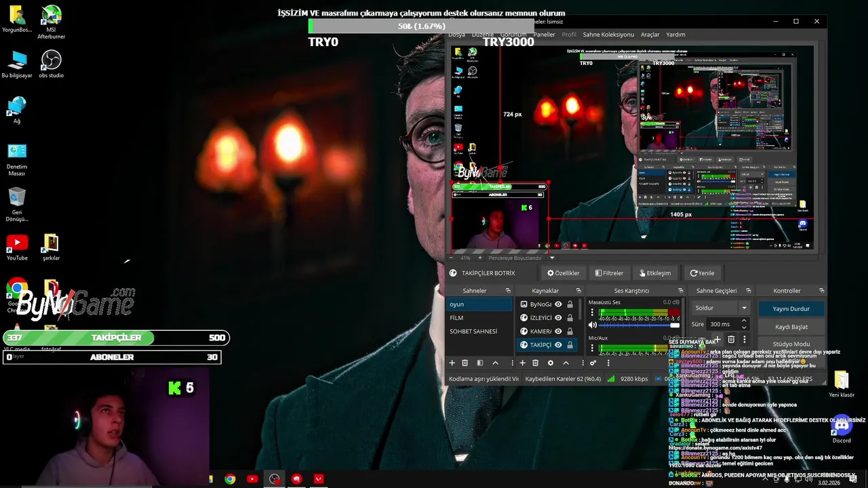Mute Masaüstü Ses speaker icon
Viewport: 868px width, 488px height.
(x=593, y=325)
